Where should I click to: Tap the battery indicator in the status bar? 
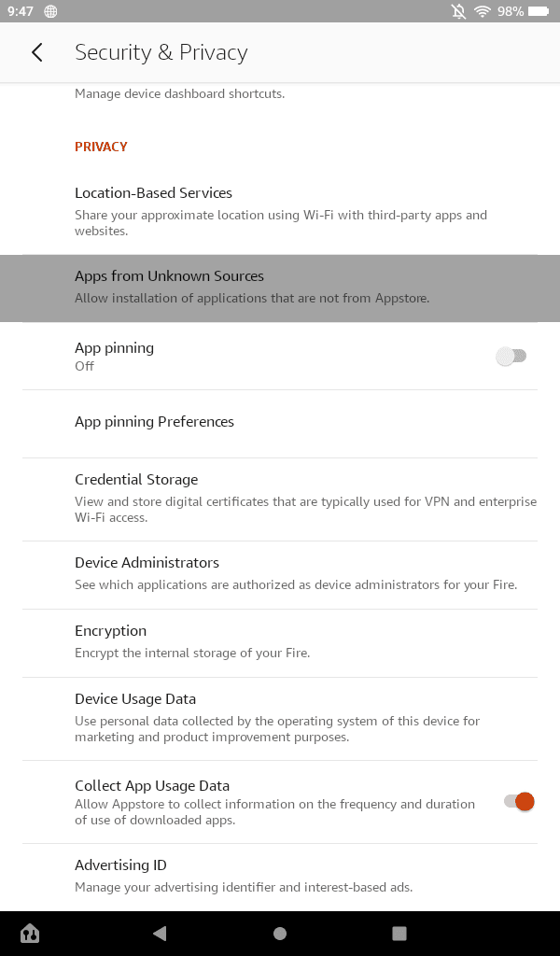(x=536, y=11)
